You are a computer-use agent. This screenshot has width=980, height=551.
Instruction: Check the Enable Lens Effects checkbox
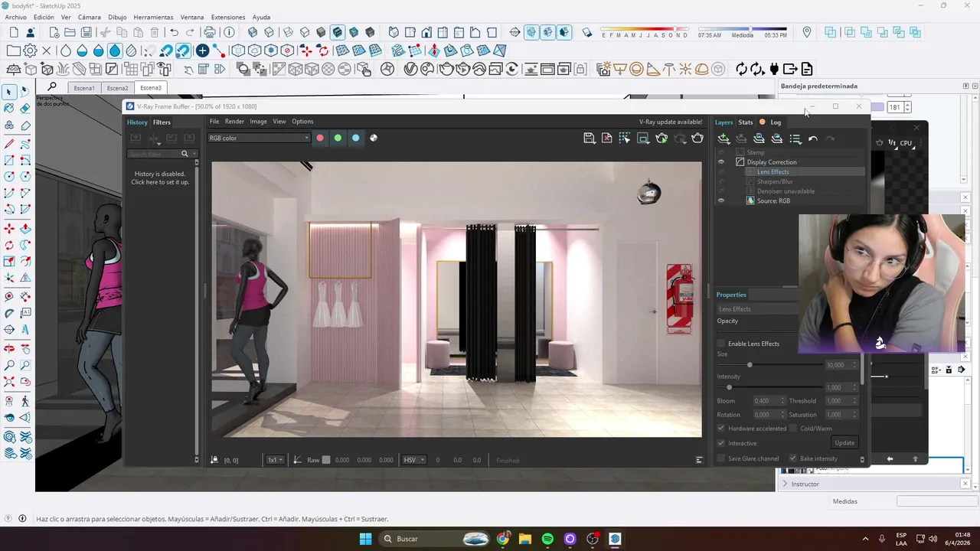[720, 344]
